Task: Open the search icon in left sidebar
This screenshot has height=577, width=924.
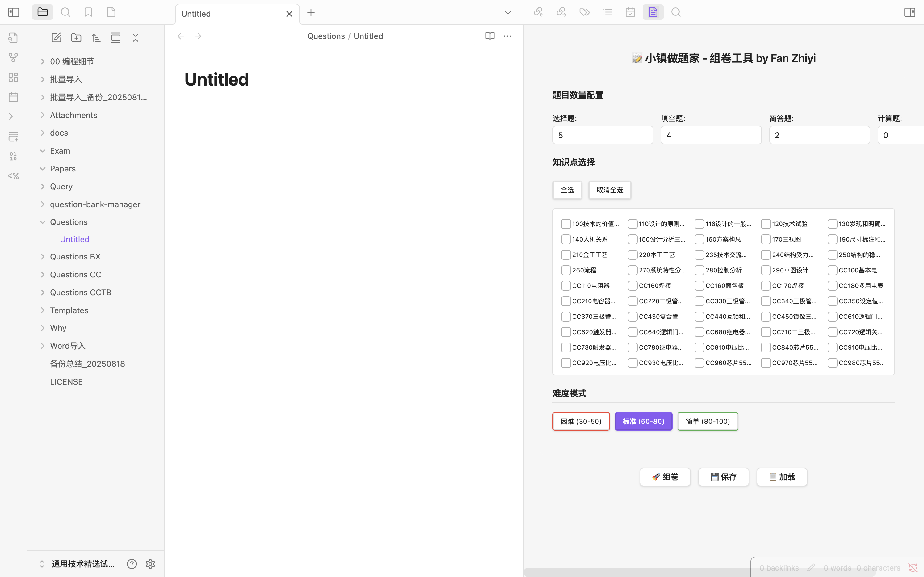Action: [x=65, y=12]
